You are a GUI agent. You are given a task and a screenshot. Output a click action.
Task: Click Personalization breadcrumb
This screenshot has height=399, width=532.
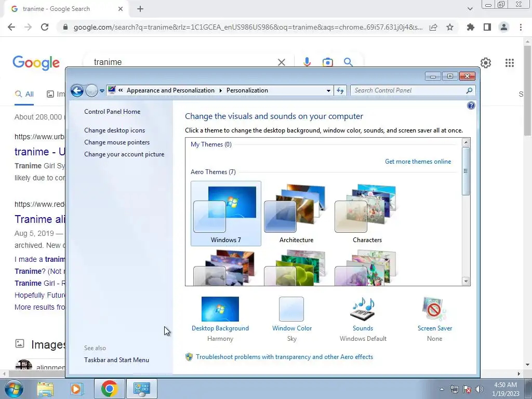[247, 90]
